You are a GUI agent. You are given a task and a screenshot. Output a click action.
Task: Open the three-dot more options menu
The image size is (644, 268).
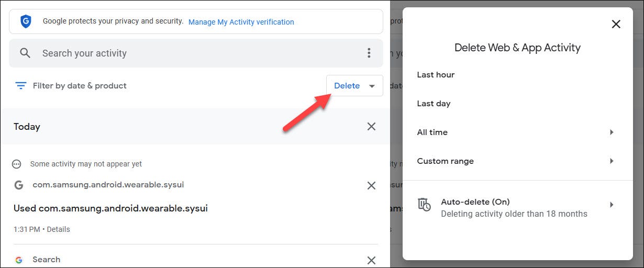[369, 53]
